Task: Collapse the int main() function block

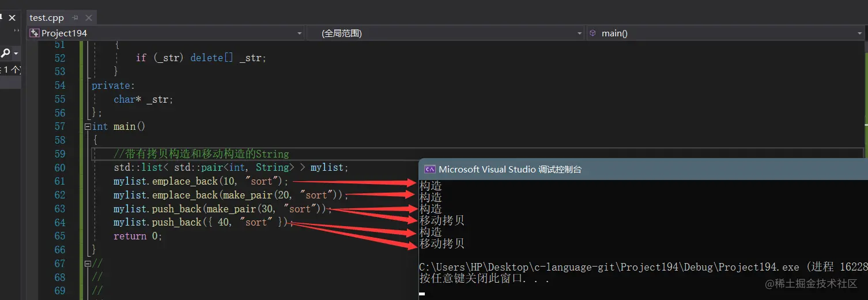Action: 88,126
